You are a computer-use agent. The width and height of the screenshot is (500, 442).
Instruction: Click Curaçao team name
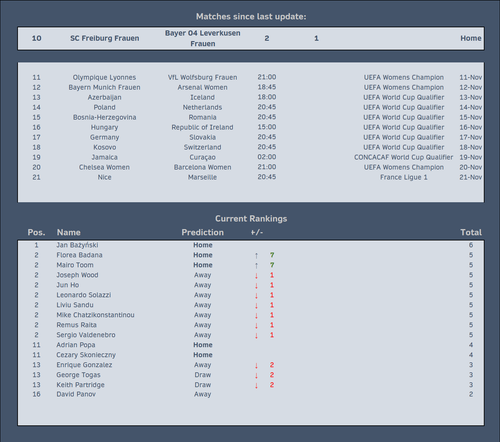click(x=203, y=157)
